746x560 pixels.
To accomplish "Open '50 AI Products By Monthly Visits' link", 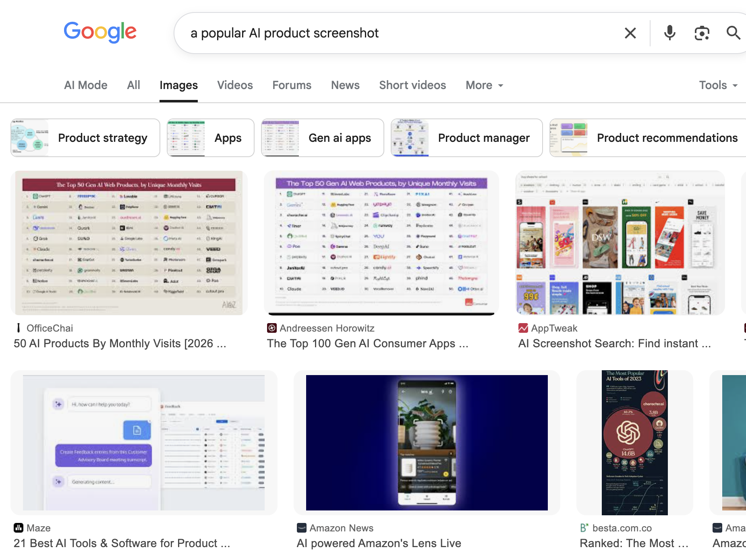I will 120,343.
